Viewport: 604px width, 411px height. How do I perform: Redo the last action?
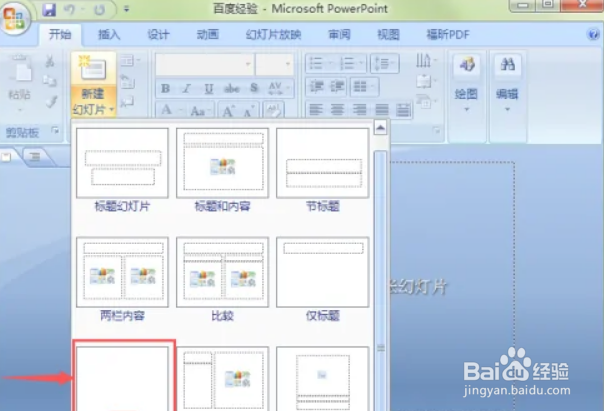pos(99,10)
